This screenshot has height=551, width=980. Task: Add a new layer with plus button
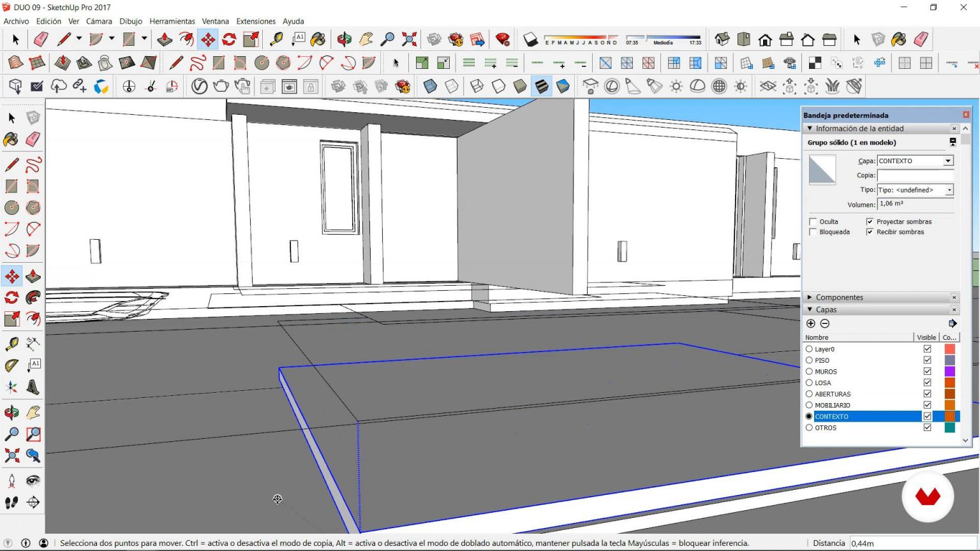(x=811, y=323)
